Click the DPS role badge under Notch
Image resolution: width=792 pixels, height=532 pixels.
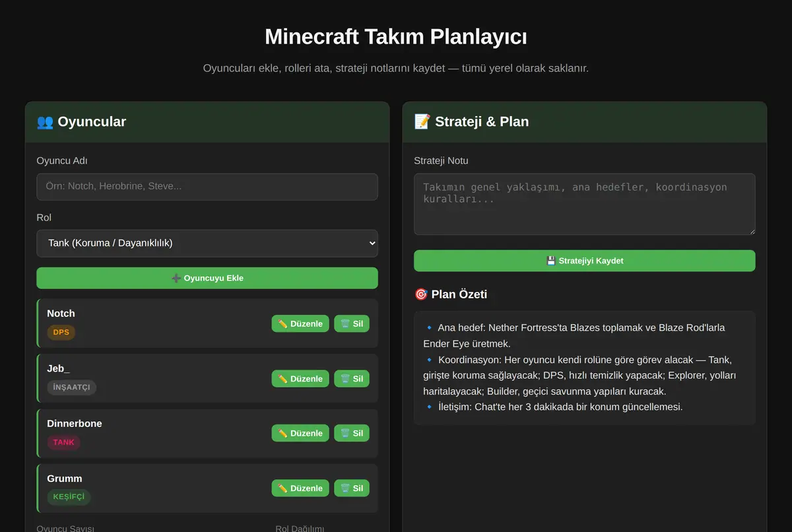(x=61, y=332)
